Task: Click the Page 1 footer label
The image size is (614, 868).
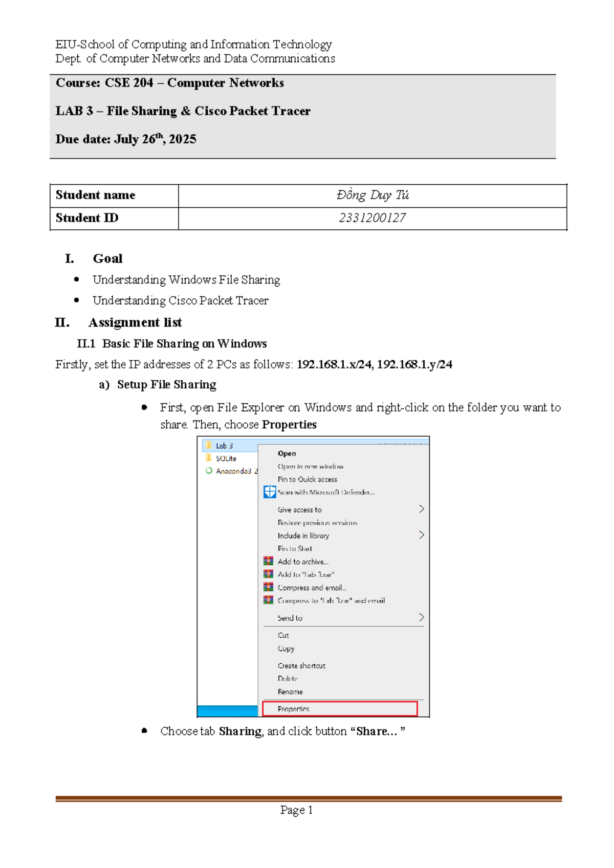Action: click(x=297, y=810)
